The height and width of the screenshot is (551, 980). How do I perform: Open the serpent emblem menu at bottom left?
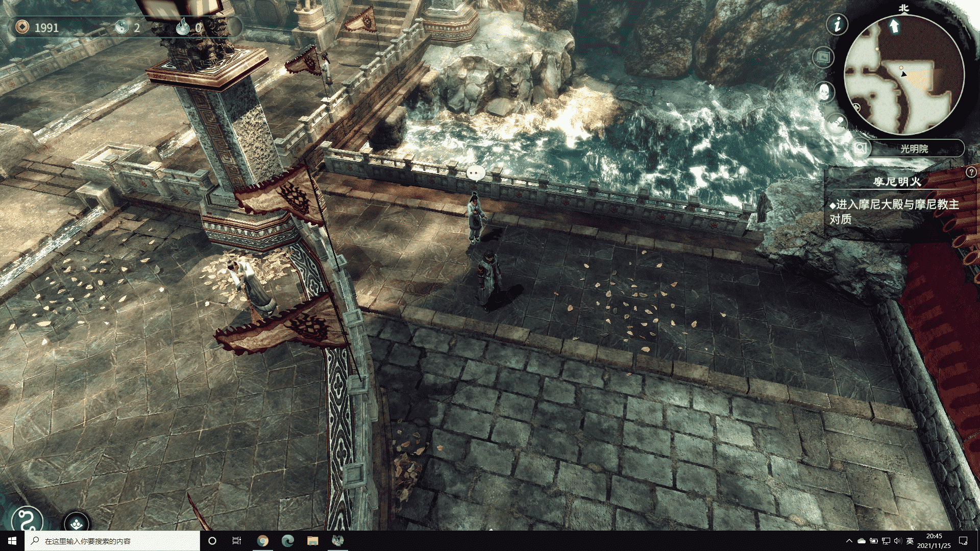click(x=27, y=520)
